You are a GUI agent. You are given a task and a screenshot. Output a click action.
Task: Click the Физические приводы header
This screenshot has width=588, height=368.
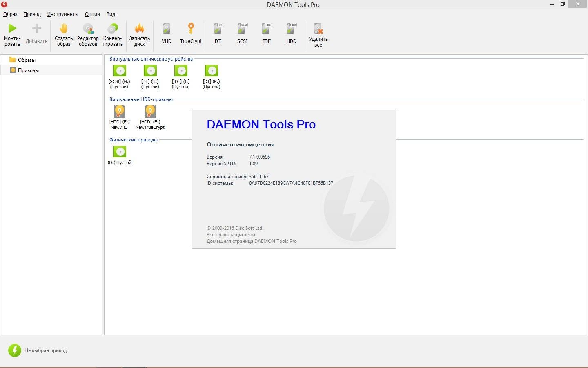point(133,140)
